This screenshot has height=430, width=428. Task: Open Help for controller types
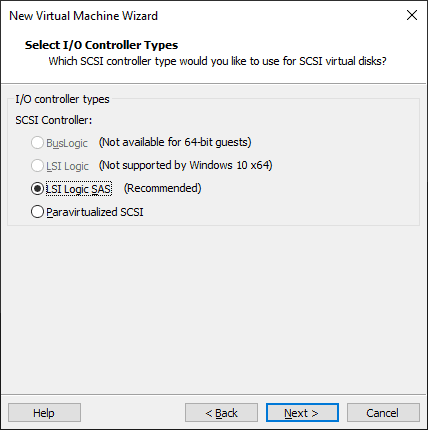point(44,413)
